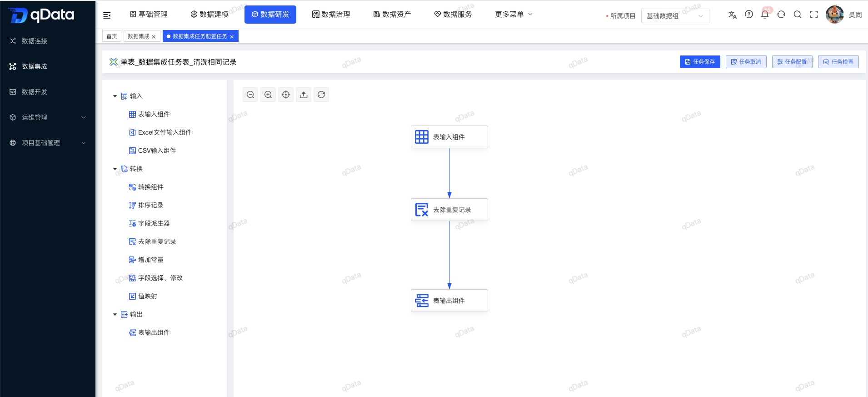Click the 任务配置 button
The height and width of the screenshot is (397, 868).
[x=792, y=62]
